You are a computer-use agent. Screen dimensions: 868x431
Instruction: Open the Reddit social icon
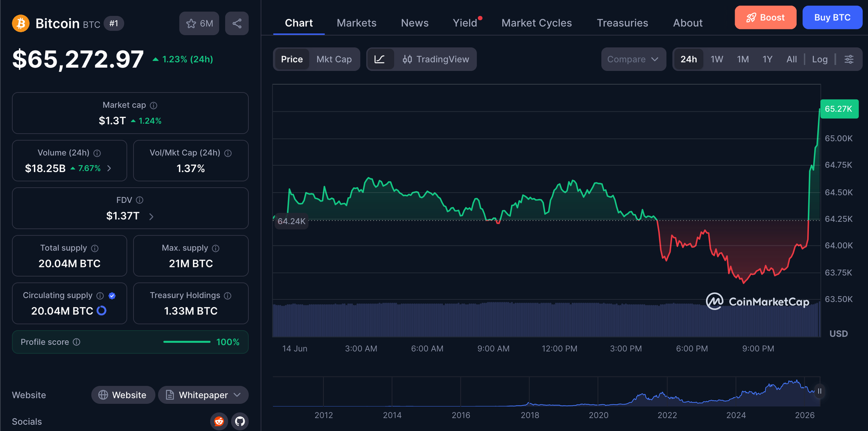coord(219,422)
